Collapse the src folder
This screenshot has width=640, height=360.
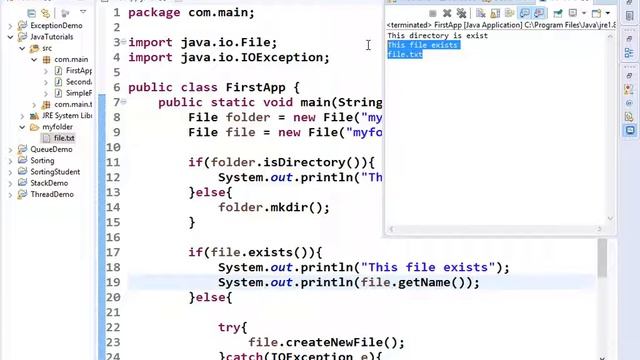22,48
